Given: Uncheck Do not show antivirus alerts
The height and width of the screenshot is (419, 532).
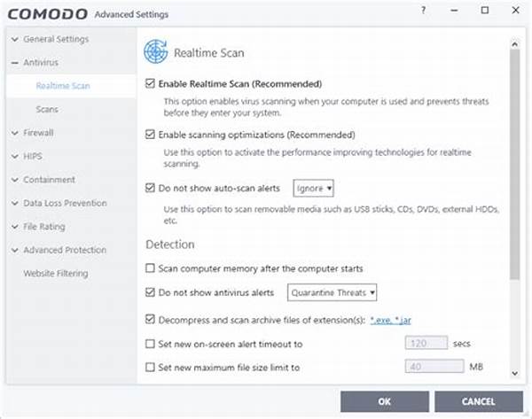Looking at the screenshot, I should (x=150, y=292).
